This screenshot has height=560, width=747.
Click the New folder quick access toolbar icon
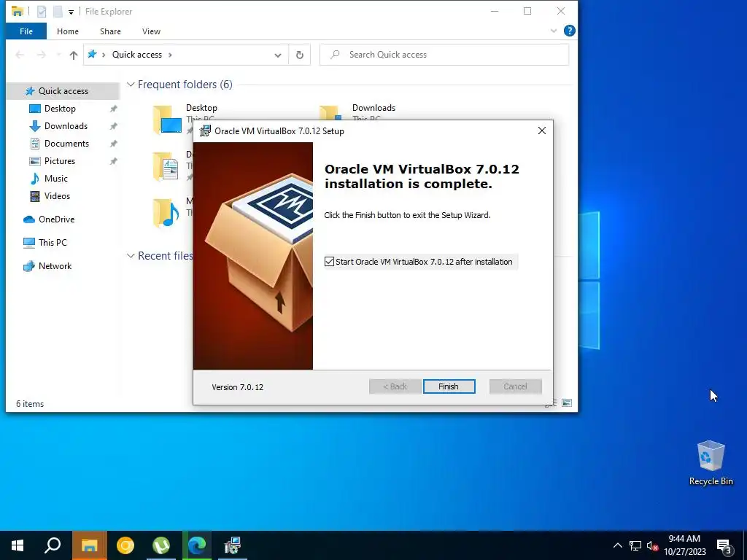pyautogui.click(x=58, y=12)
